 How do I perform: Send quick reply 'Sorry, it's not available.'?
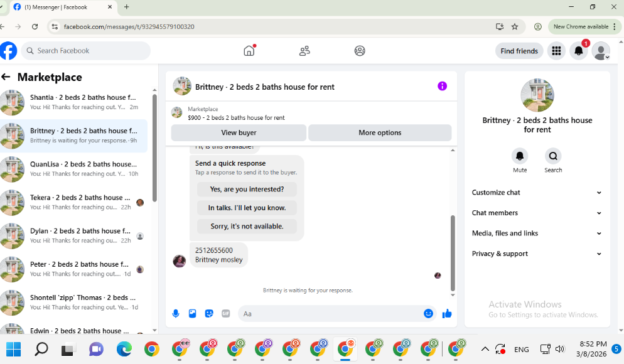click(247, 227)
